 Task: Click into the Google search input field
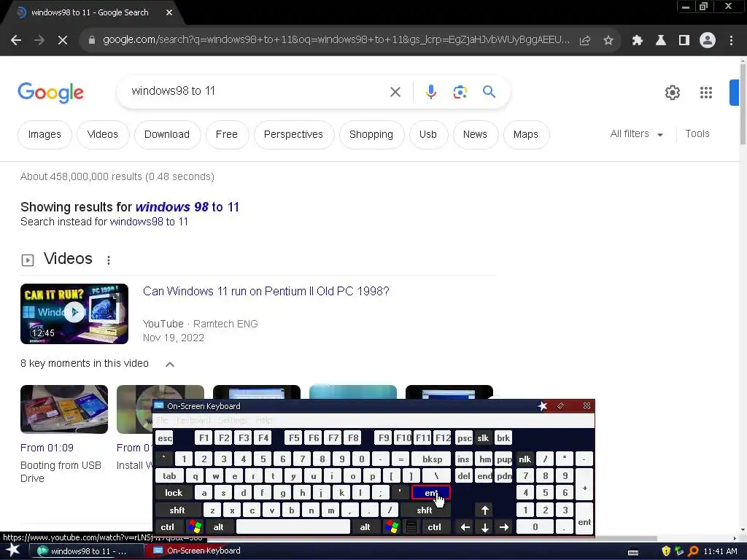(258, 91)
